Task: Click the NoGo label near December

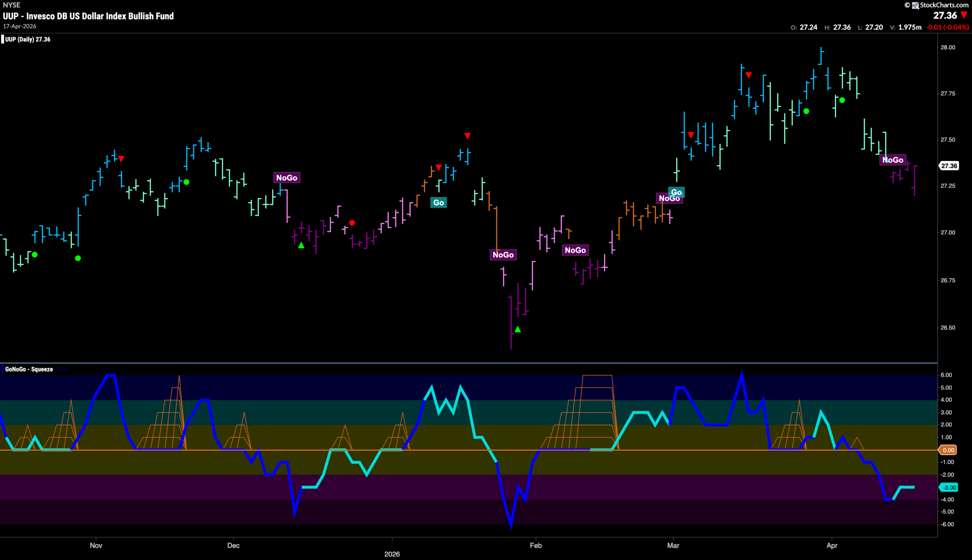Action: [x=287, y=178]
